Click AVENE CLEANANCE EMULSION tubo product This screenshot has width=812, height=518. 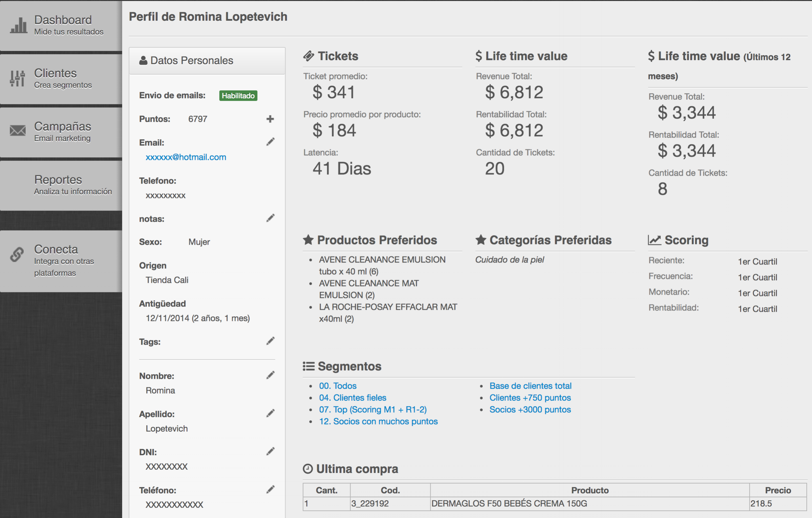[382, 265]
